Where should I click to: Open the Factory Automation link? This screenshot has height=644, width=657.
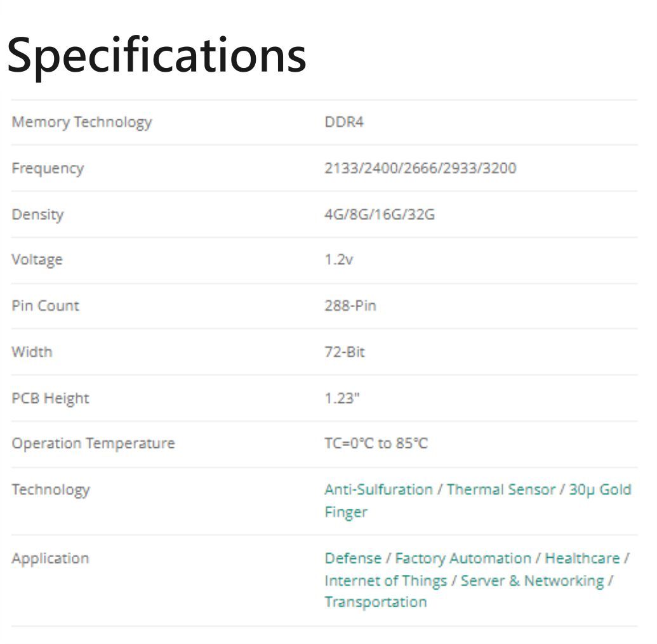click(x=463, y=558)
